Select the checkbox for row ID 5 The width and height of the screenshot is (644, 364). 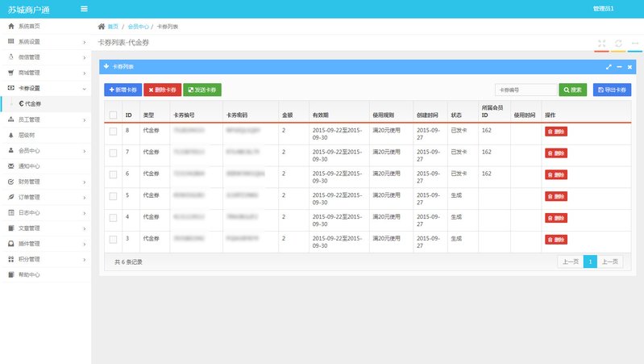113,195
